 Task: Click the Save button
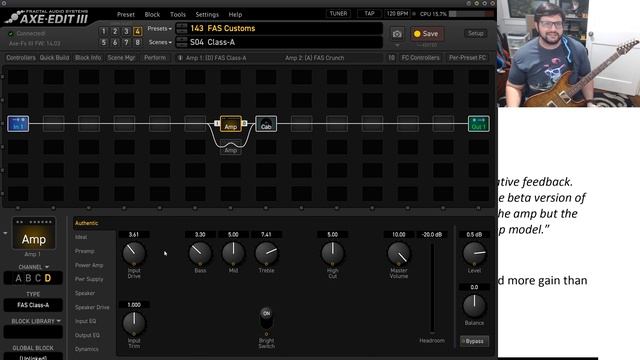[427, 34]
